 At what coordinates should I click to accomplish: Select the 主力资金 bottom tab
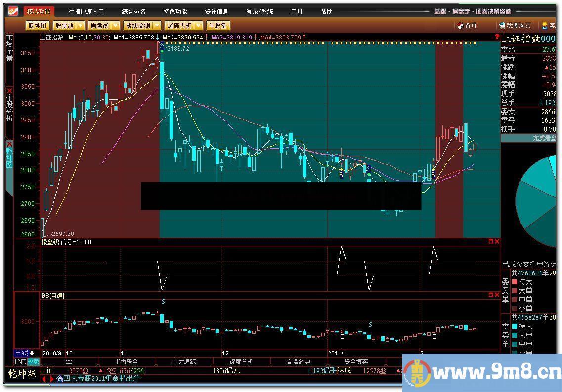(x=126, y=362)
